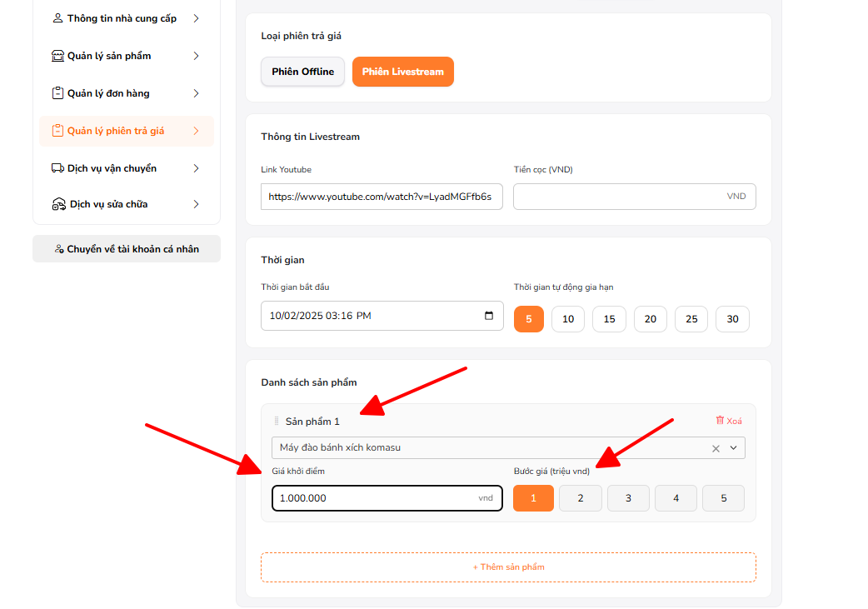Click the clipboard icon for Quản lý đơn hàng

coord(57,93)
